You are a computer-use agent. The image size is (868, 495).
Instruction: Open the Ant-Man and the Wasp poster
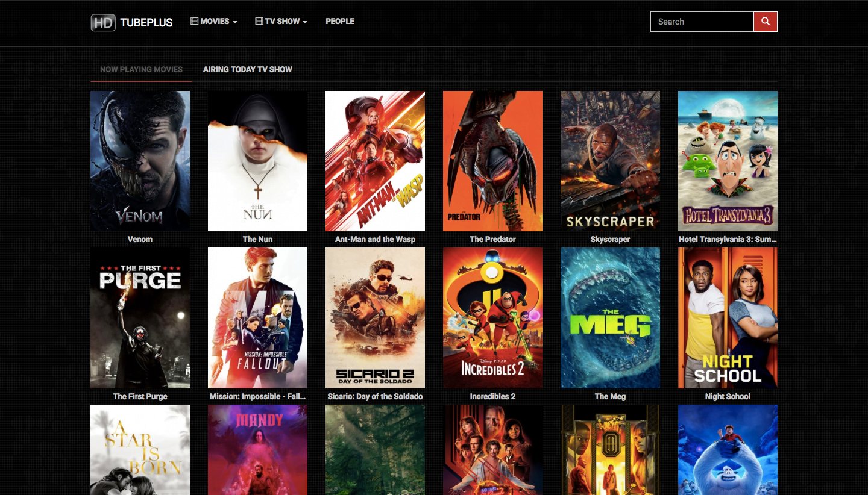click(x=375, y=161)
